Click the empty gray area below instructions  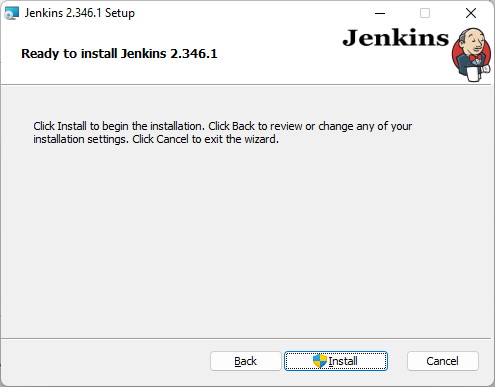click(x=247, y=240)
